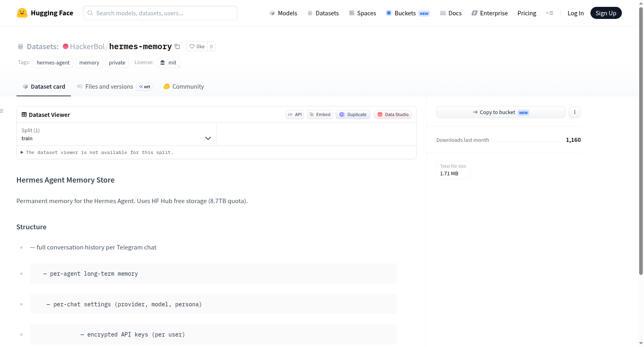Click the xet badge on Files tab
This screenshot has width=644, height=347.
144,87
